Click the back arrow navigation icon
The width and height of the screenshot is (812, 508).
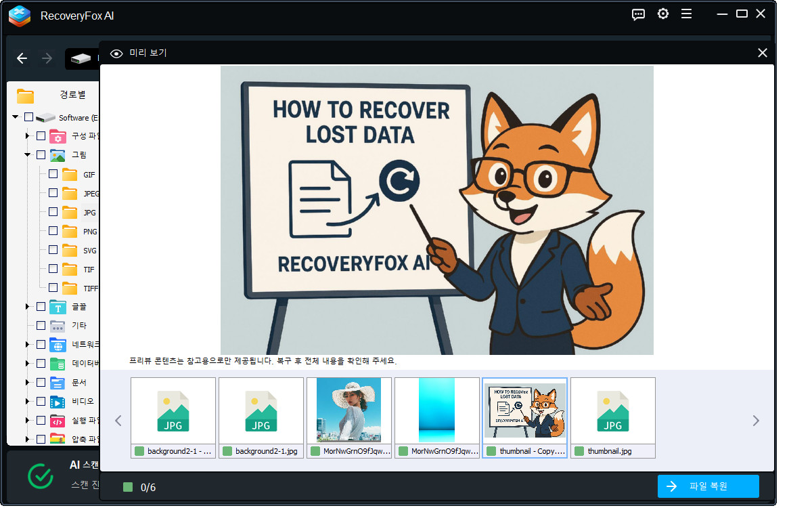point(22,59)
